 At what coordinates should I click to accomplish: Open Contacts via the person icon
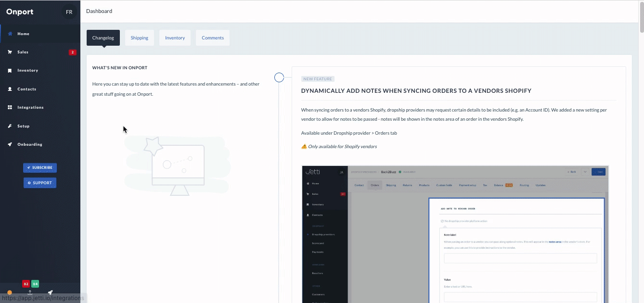[x=10, y=89]
